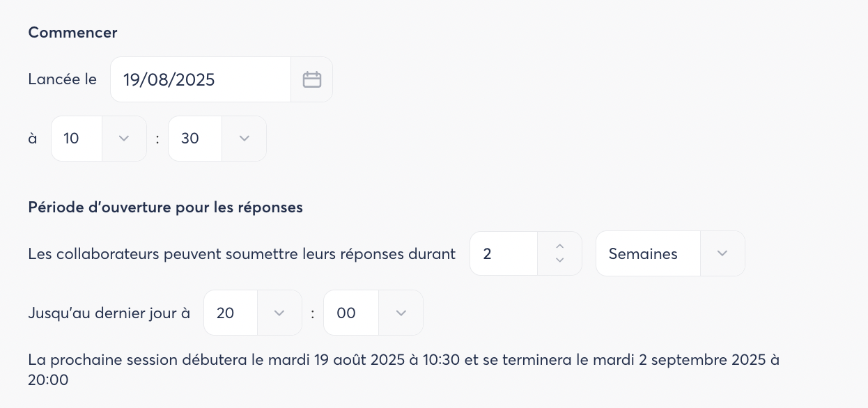
Task: Click the Lancée le label
Action: (x=62, y=79)
